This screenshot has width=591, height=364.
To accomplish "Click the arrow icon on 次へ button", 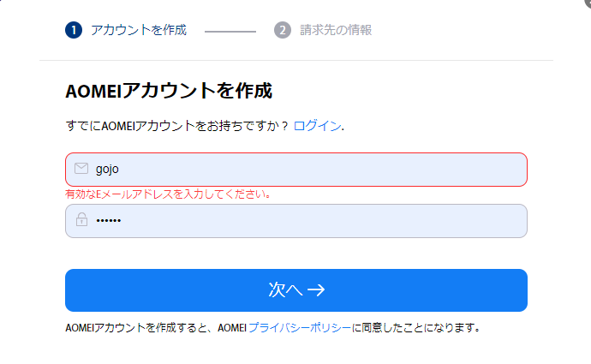I will (x=316, y=290).
